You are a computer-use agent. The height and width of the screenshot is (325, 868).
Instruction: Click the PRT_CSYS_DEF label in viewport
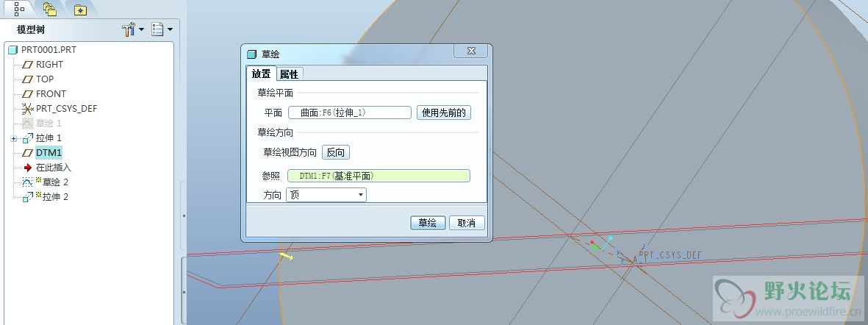tap(670, 255)
